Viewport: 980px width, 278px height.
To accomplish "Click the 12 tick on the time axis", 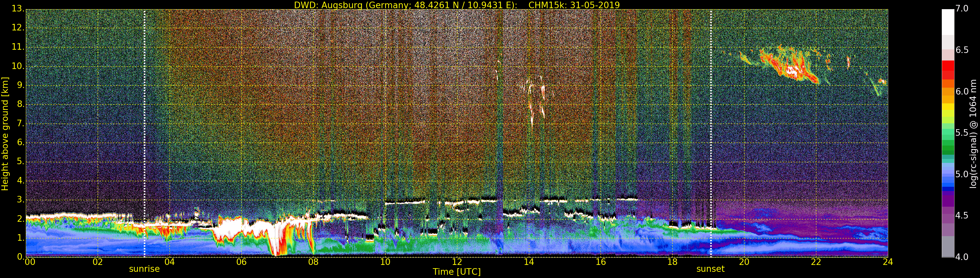I will click(x=457, y=262).
